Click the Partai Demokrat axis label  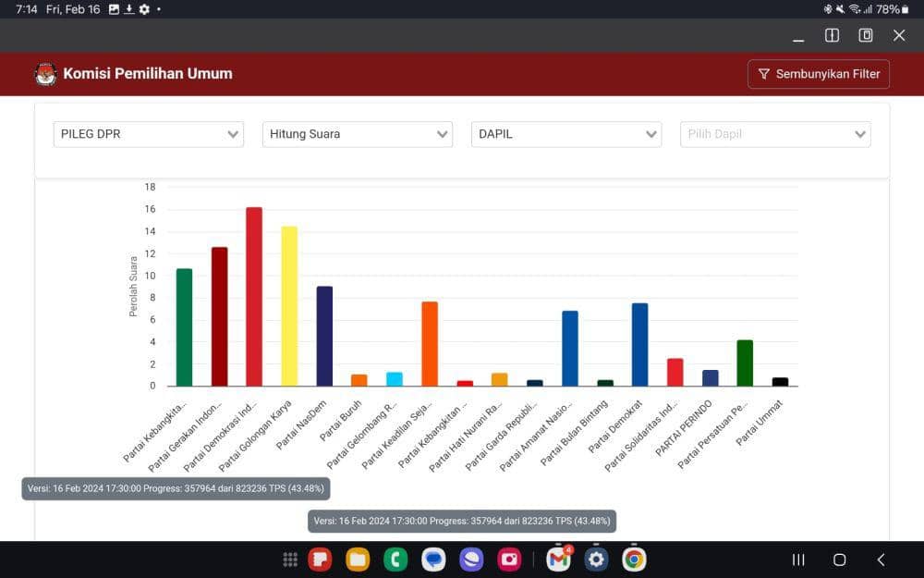pos(615,426)
